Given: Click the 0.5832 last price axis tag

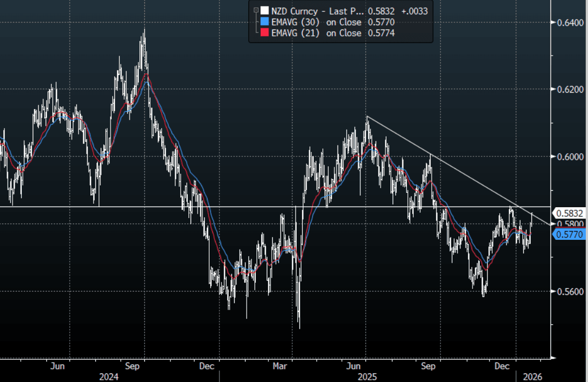Looking at the screenshot, I should point(568,213).
